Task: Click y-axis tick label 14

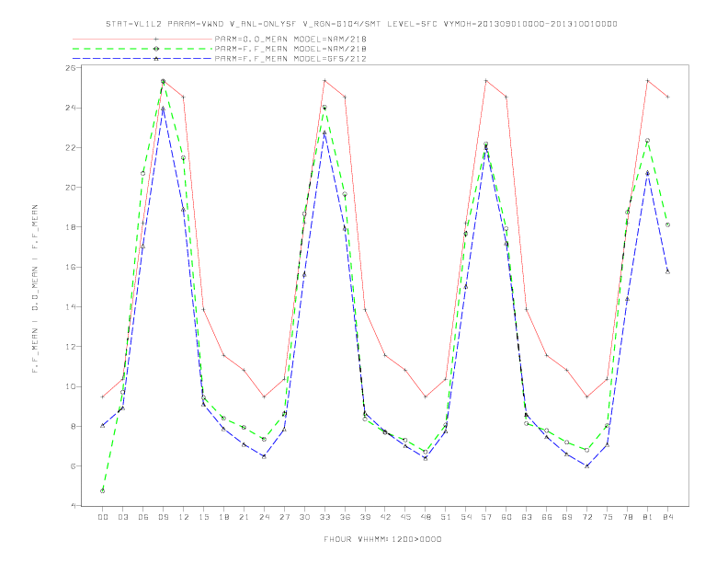Action: pyautogui.click(x=71, y=307)
